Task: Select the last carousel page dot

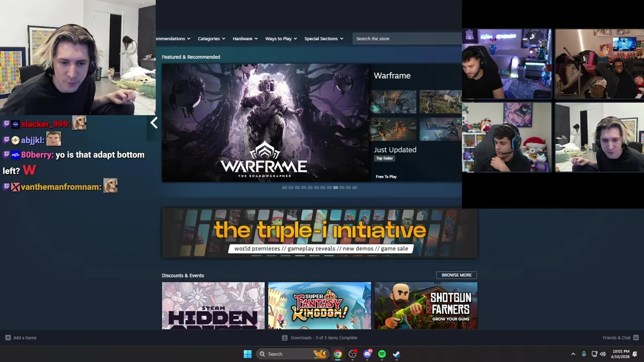Action: (x=355, y=188)
